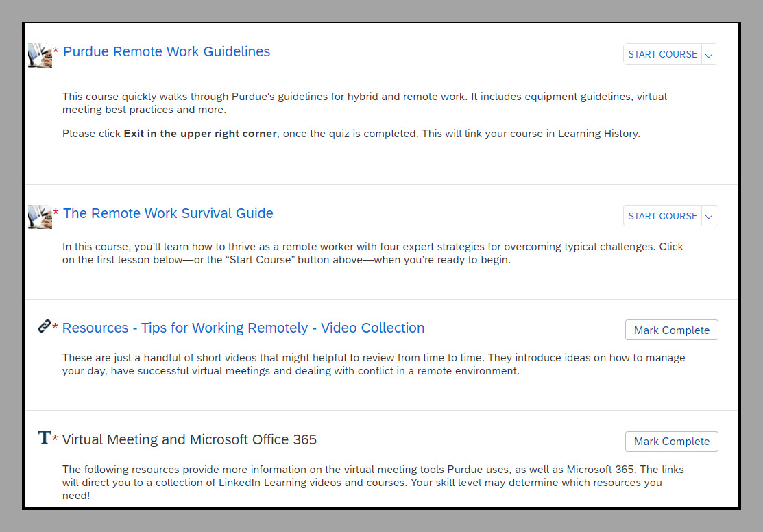
Task: Click the Purdue Remote Work Guidelines course thumbnail icon
Action: coord(40,56)
